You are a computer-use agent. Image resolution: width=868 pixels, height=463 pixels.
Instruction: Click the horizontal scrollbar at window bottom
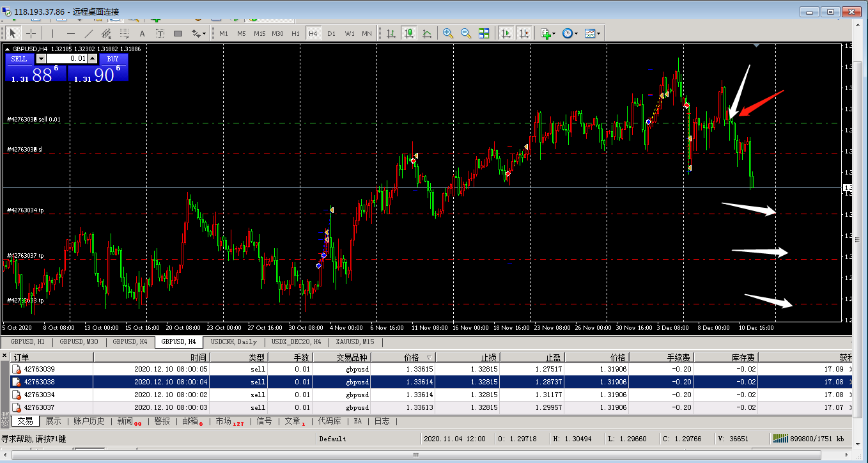(416, 455)
